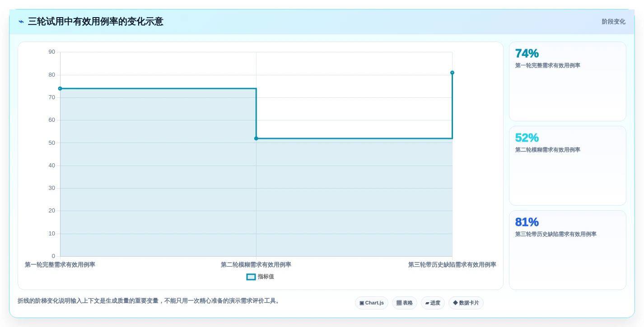Image resolution: width=644 pixels, height=327 pixels.
Task: Select the 数据卡片 tag pill
Action: [x=466, y=303]
